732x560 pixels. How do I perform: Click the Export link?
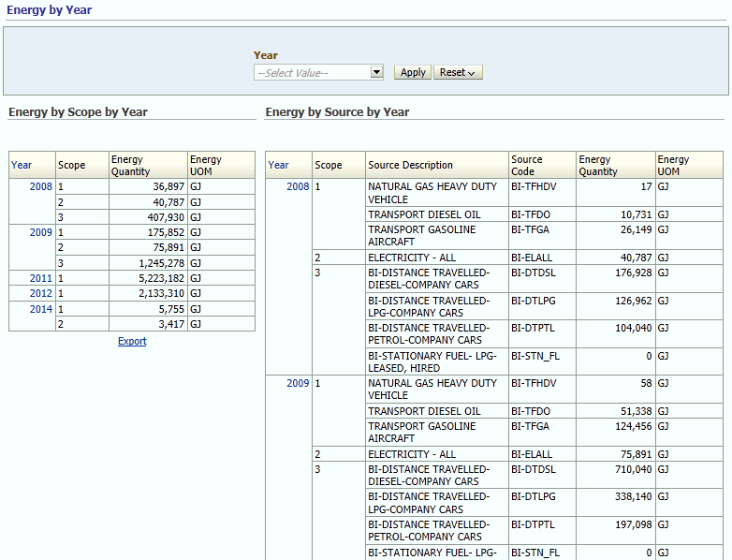click(132, 341)
